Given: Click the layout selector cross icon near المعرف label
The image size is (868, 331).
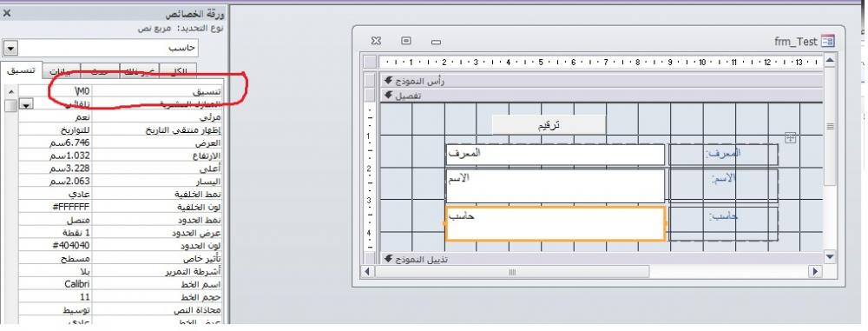Looking at the screenshot, I should 791,139.
